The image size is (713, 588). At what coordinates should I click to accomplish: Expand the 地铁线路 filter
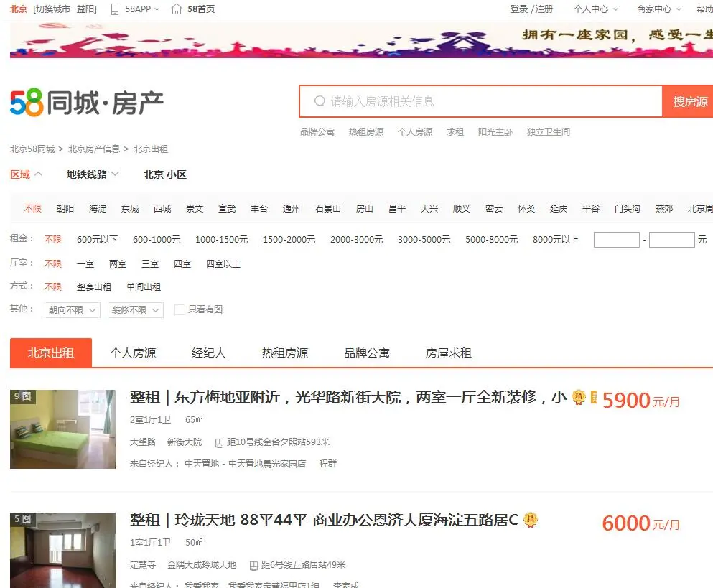pyautogui.click(x=93, y=174)
